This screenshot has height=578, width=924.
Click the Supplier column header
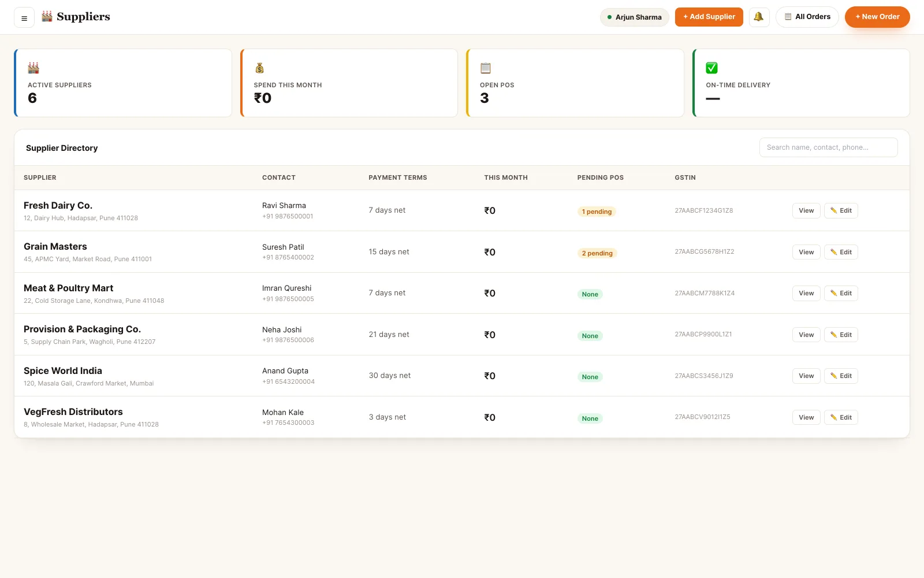(40, 177)
